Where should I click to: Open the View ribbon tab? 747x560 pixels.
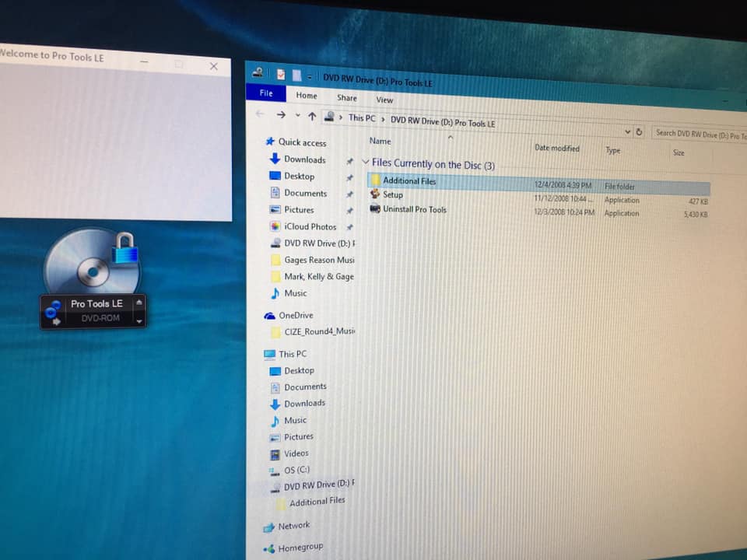pyautogui.click(x=384, y=100)
